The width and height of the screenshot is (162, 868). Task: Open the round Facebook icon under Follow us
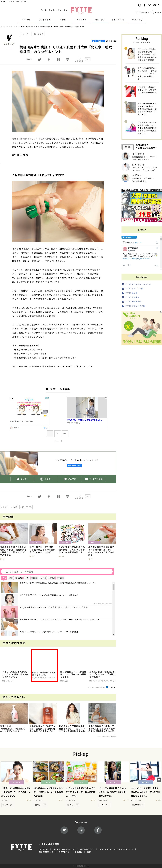pyautogui.click(x=98, y=830)
